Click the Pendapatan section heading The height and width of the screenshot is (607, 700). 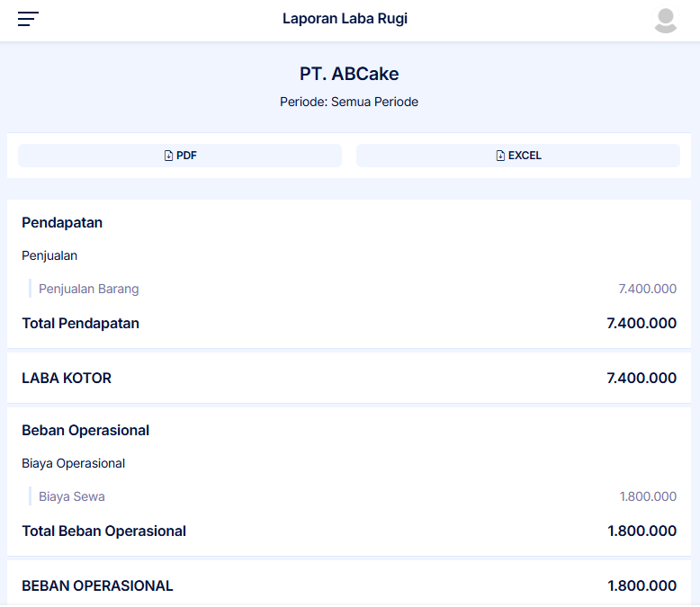click(62, 222)
